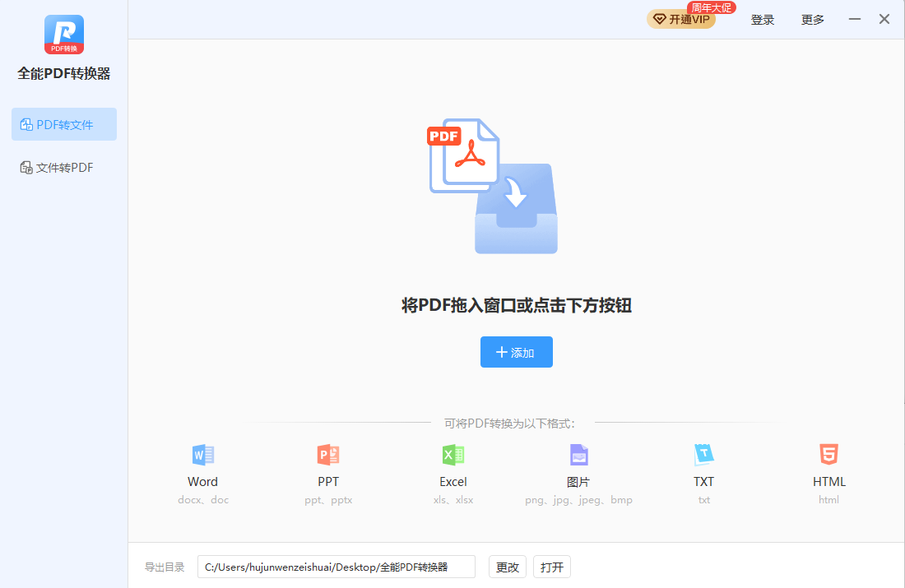The width and height of the screenshot is (905, 588).
Task: Click the export directory path field
Action: pyautogui.click(x=336, y=567)
